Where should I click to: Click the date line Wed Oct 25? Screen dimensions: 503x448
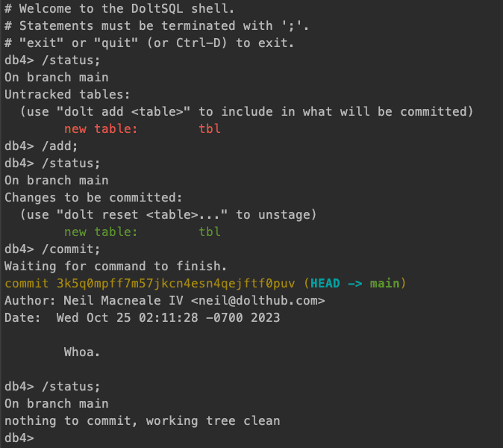tap(142, 318)
